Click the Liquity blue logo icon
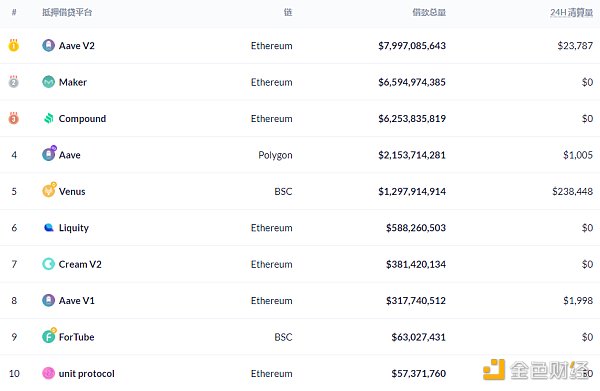Image resolution: width=600 pixels, height=391 pixels. click(x=49, y=228)
